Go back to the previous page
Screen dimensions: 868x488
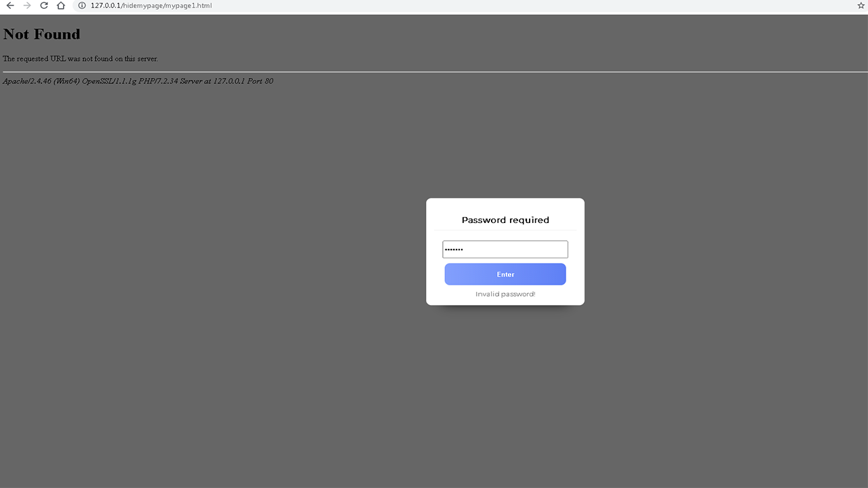click(10, 5)
